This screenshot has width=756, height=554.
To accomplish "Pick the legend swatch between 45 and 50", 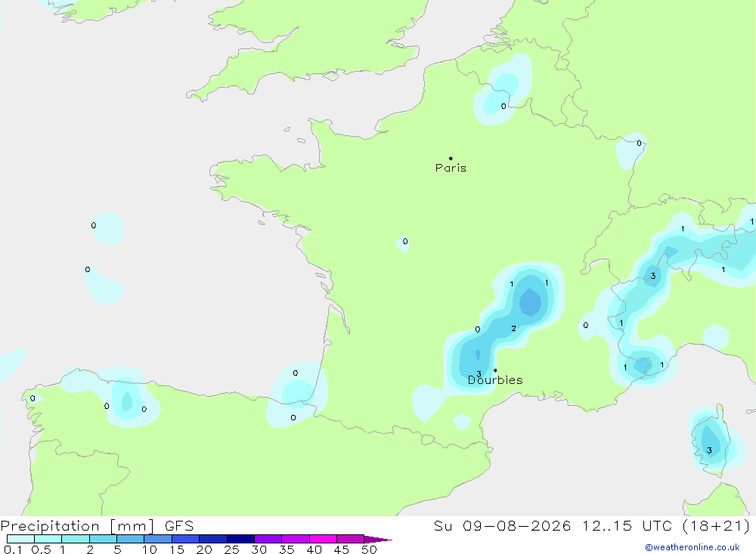I will click(350, 539).
